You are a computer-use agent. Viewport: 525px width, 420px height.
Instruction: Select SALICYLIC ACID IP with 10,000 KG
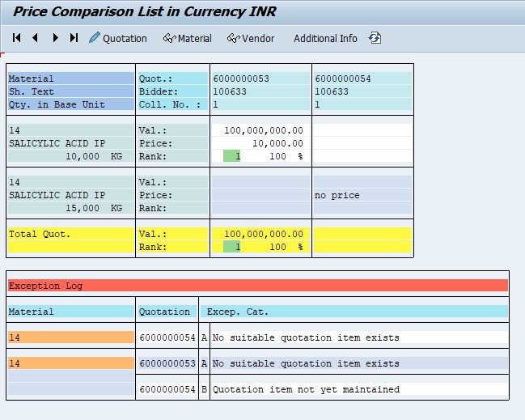tap(71, 143)
